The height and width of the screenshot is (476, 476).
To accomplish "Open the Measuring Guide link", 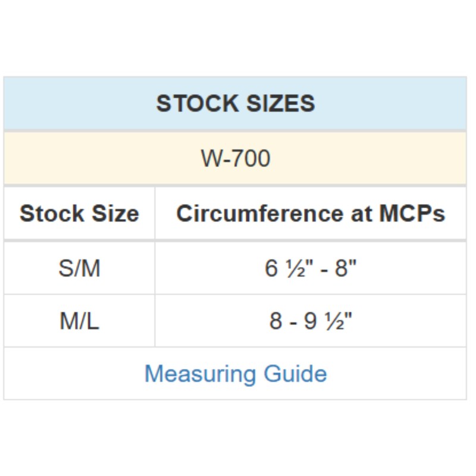I will [x=236, y=374].
